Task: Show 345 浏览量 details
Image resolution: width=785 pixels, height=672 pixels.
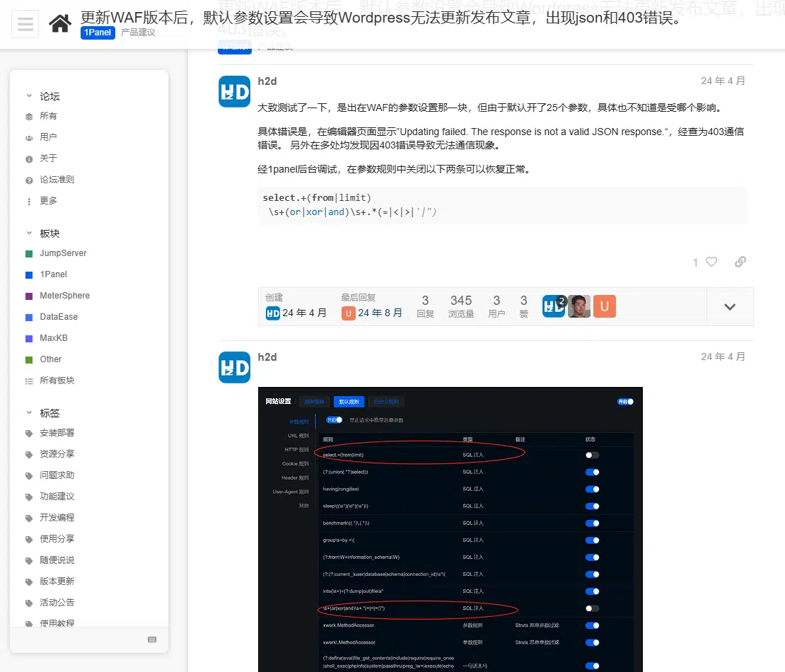Action: tap(460, 306)
